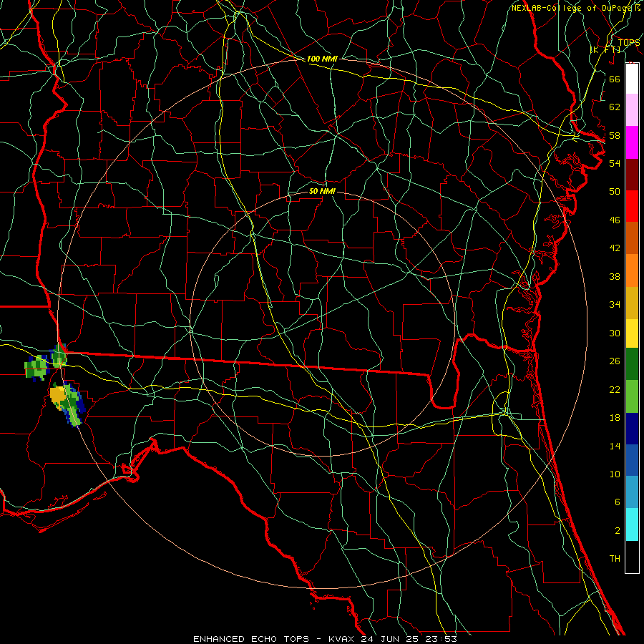Click the 'ENHANCED ECHO TOPS' title text
The image size is (644, 644).
click(x=251, y=639)
